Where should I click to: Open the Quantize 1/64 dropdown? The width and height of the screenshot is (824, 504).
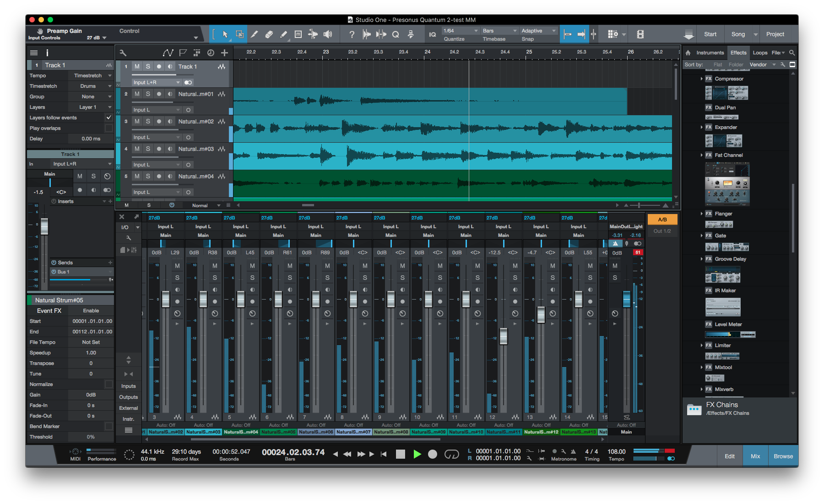(x=461, y=31)
